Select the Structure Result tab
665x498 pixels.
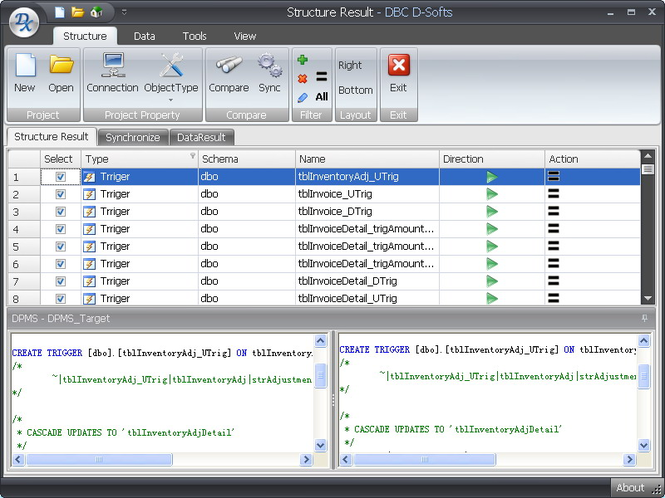(51, 137)
